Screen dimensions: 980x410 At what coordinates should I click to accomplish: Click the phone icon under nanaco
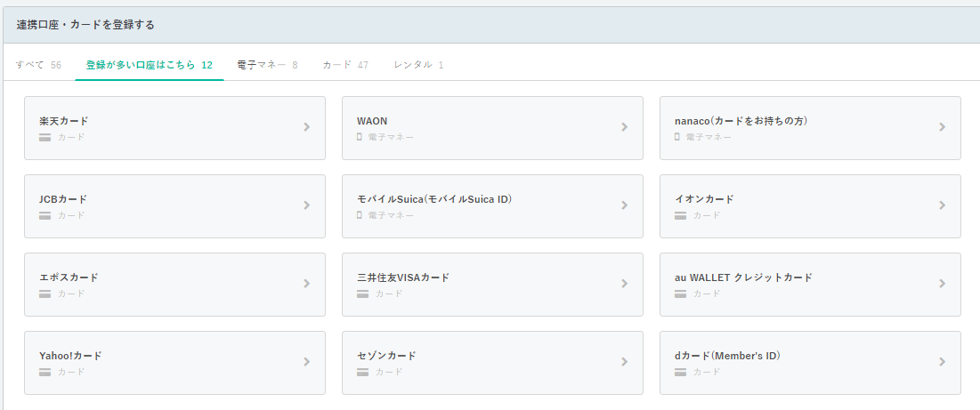pos(676,137)
